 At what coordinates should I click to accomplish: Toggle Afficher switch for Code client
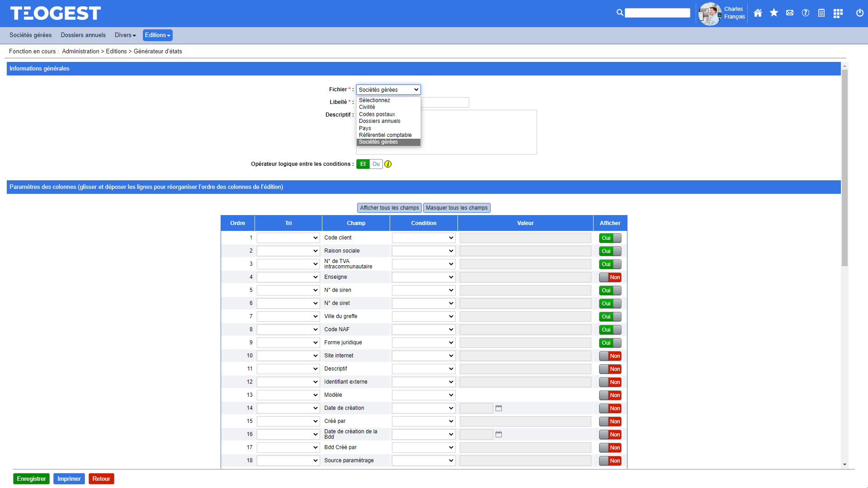(x=610, y=238)
